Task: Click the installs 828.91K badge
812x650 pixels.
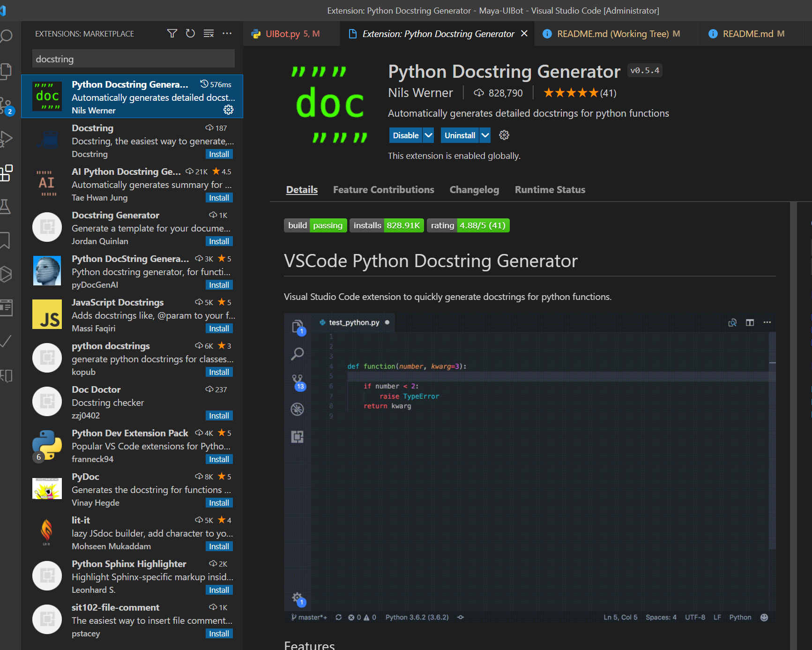Action: click(387, 225)
